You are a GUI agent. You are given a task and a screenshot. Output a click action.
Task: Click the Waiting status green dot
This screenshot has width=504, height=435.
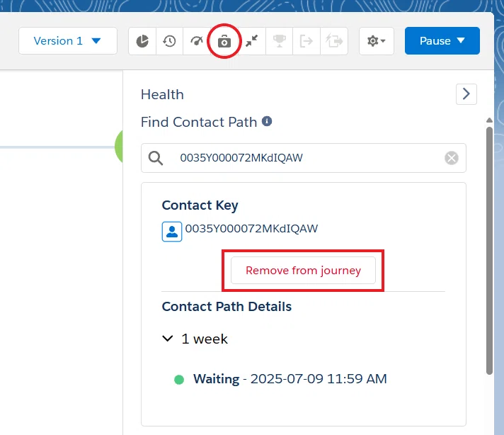click(x=179, y=380)
